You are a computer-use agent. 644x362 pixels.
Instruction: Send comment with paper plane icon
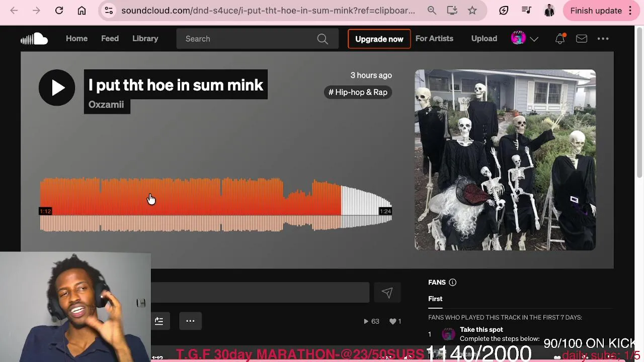[x=387, y=293]
